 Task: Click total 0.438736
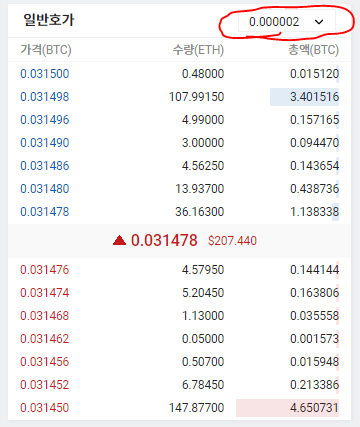(314, 189)
